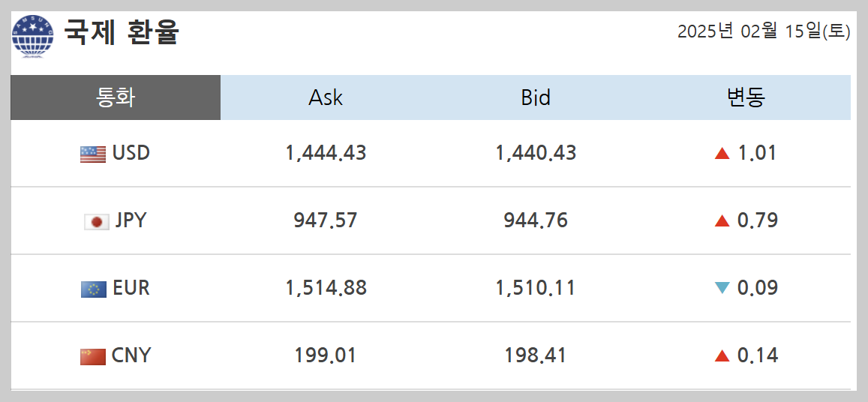Select the Bid column header
The image size is (868, 402).
536,97
